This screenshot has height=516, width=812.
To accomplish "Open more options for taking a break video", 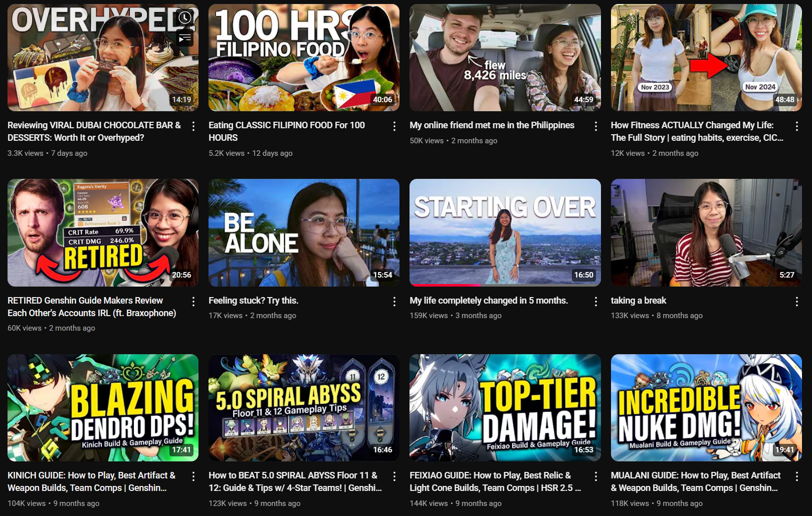I will click(x=796, y=302).
